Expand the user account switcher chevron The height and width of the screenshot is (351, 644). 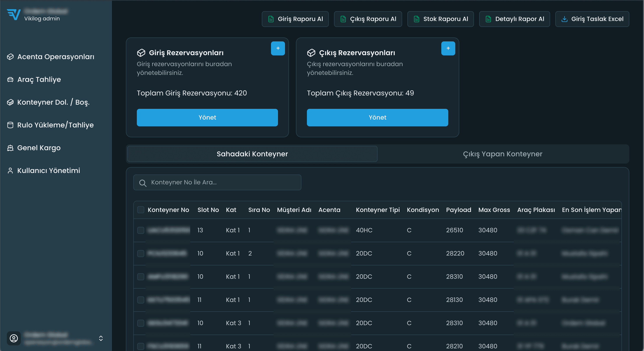101,338
